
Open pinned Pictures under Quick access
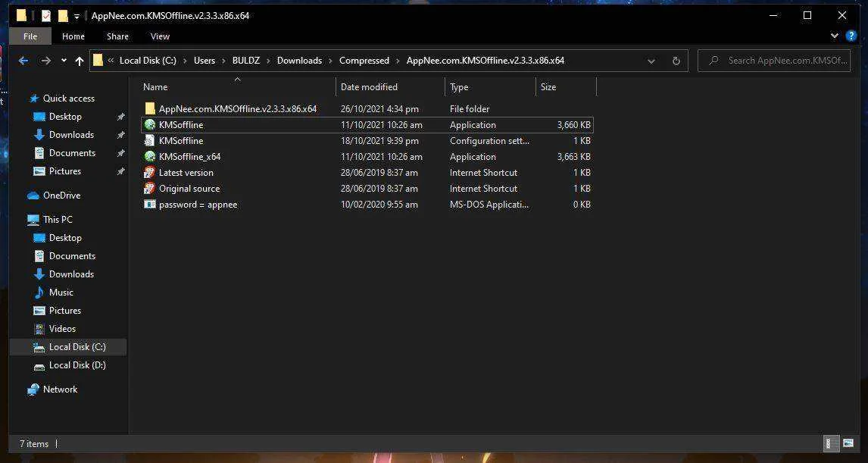(65, 171)
